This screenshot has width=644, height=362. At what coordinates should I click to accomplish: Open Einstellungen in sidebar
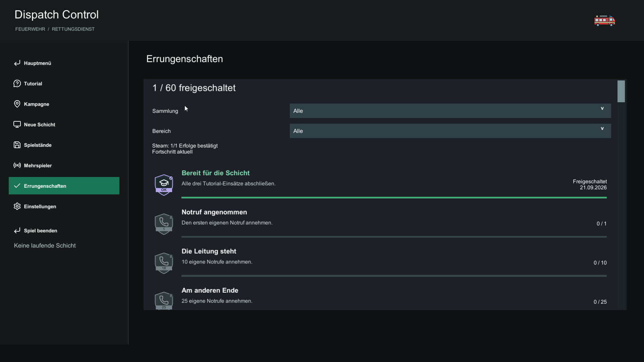(64, 206)
